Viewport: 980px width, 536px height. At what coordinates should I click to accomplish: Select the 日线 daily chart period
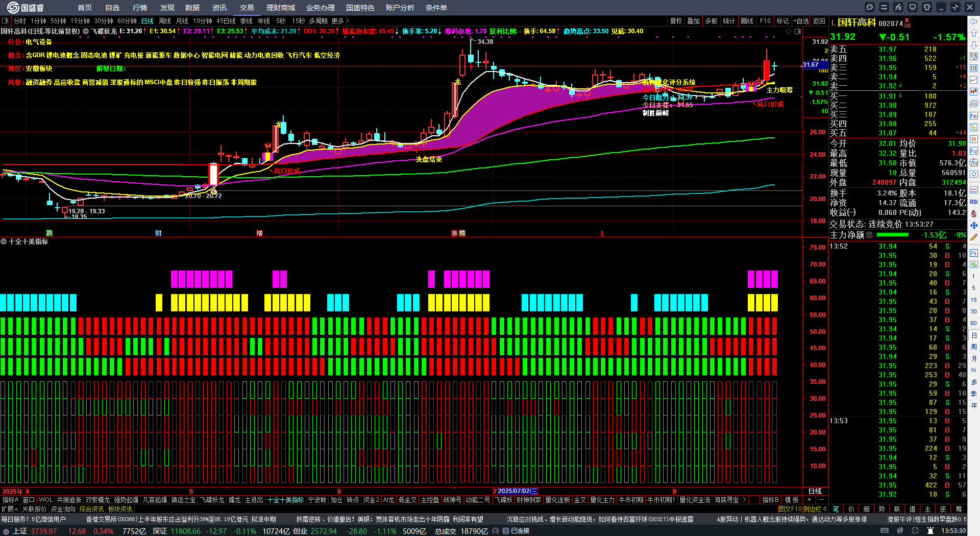pos(148,21)
